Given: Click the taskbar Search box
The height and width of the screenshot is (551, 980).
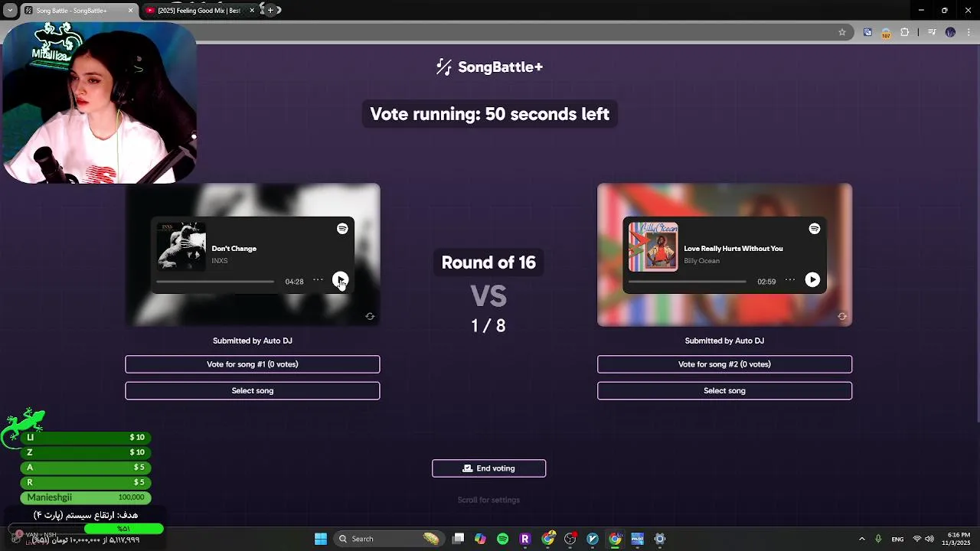Looking at the screenshot, I should [x=389, y=539].
